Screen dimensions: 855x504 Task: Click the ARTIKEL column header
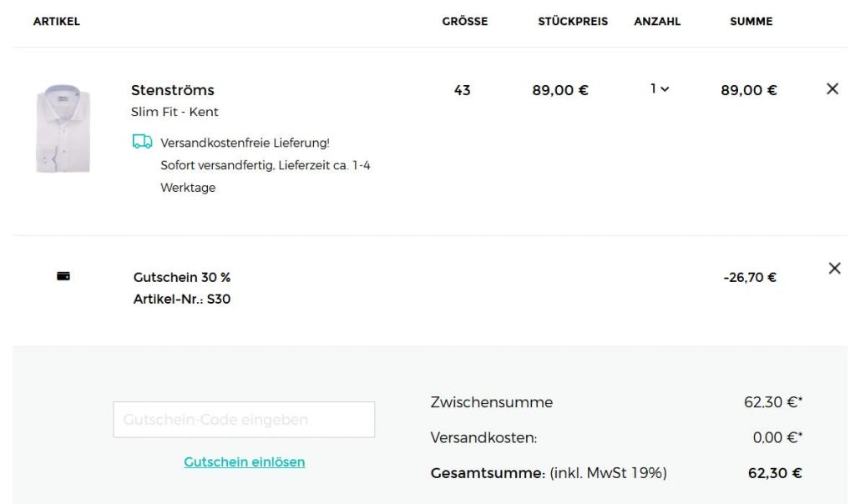click(57, 22)
